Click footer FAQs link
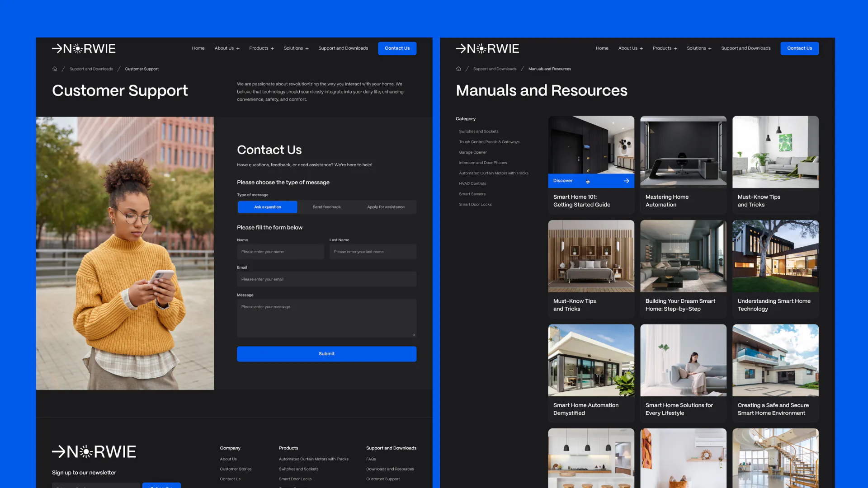The height and width of the screenshot is (488, 868). tap(371, 459)
